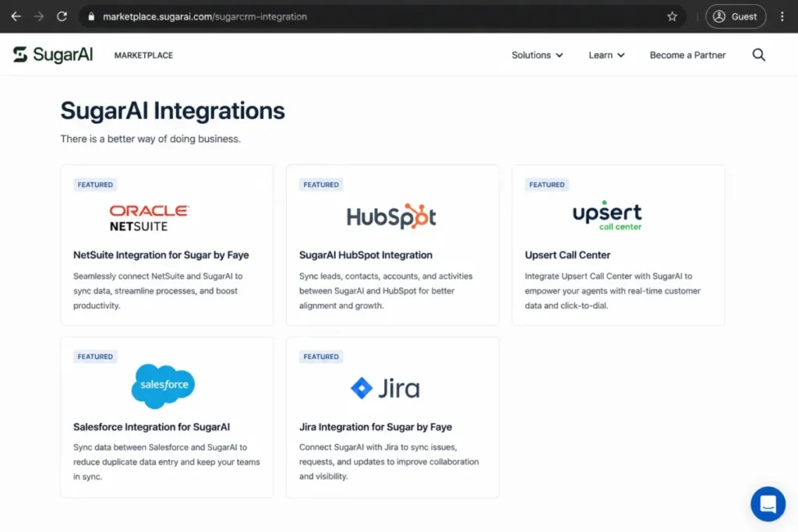Expand the Solutions dropdown menu

click(x=538, y=55)
